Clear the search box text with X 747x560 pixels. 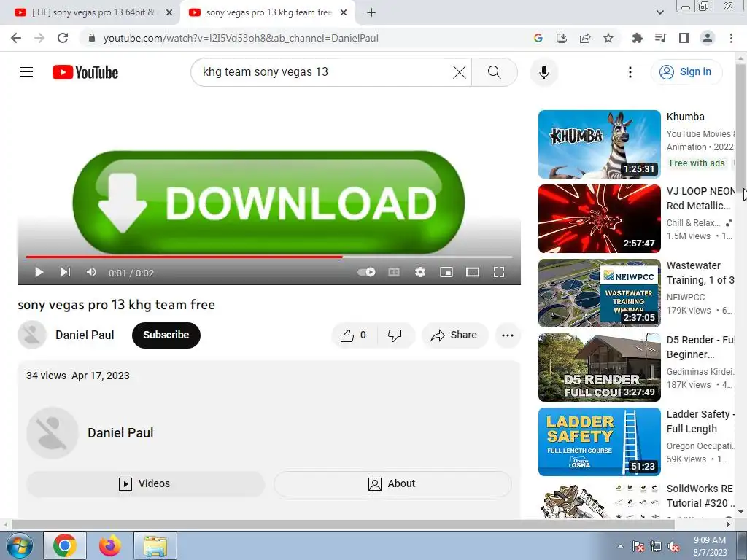click(x=460, y=72)
